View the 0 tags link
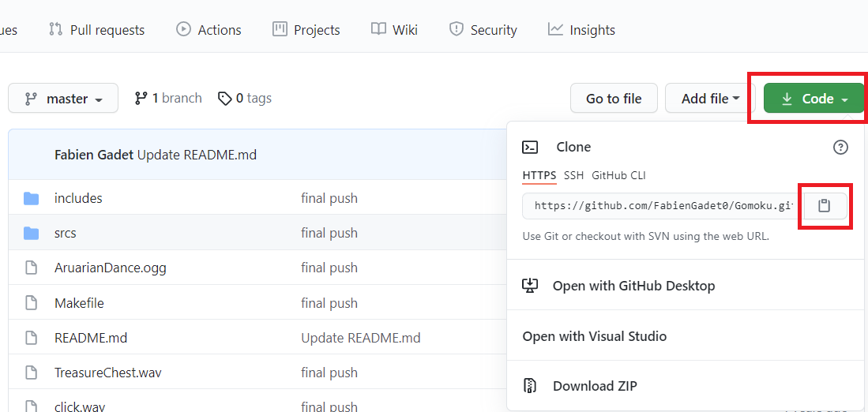The image size is (868, 412). coord(244,99)
